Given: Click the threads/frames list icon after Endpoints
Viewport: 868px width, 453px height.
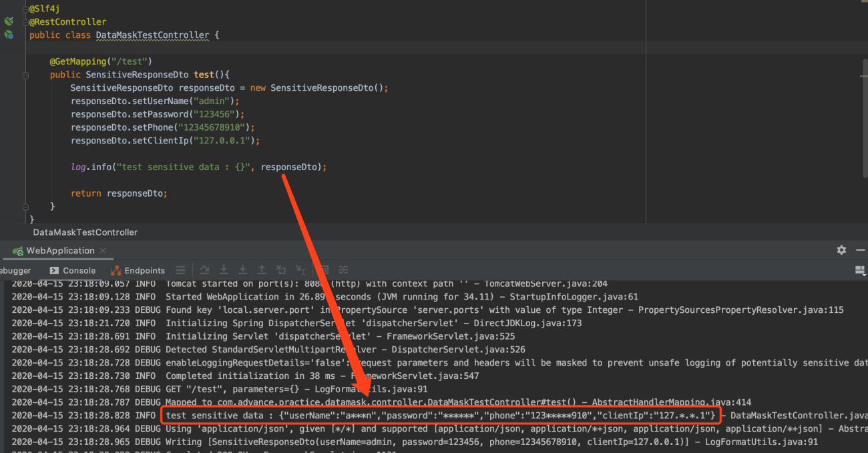Looking at the screenshot, I should point(180,271).
